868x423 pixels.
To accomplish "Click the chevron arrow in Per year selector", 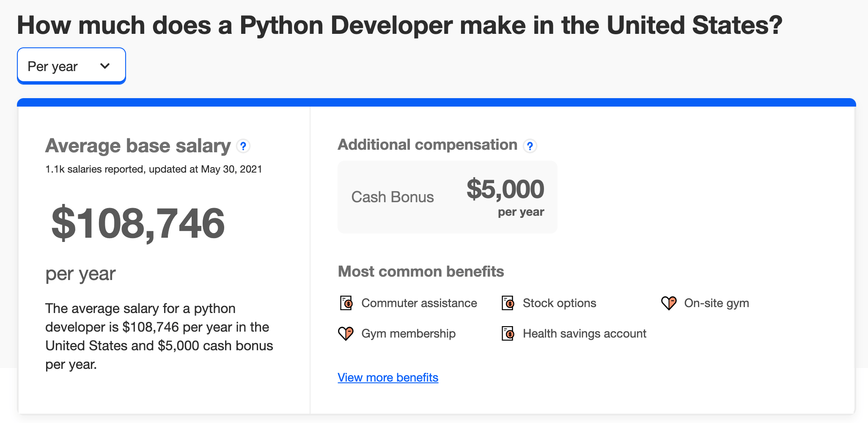I will [105, 66].
